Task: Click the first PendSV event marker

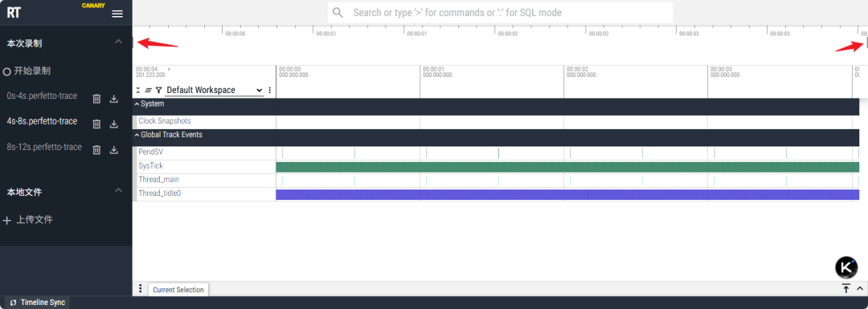Action: click(282, 153)
